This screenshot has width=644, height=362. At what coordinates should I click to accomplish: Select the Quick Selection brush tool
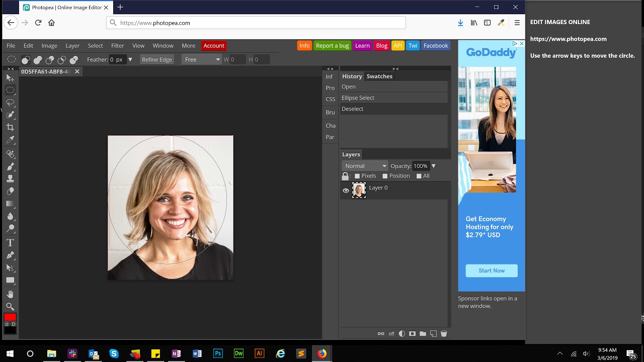(10, 115)
